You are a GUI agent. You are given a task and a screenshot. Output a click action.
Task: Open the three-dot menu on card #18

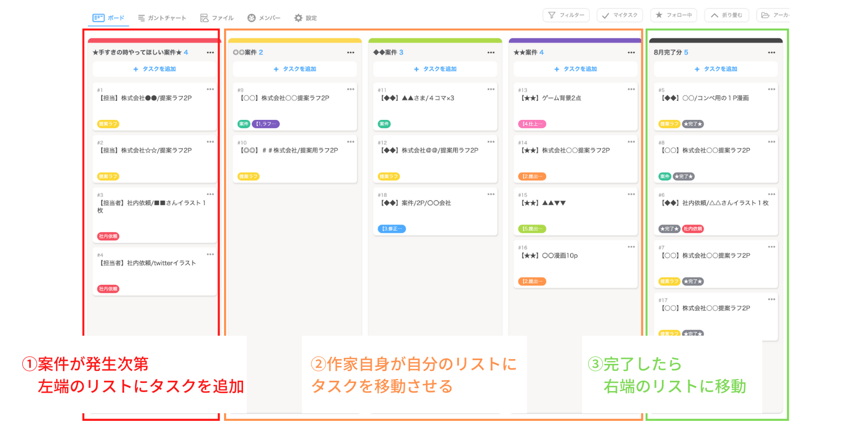[x=491, y=194]
